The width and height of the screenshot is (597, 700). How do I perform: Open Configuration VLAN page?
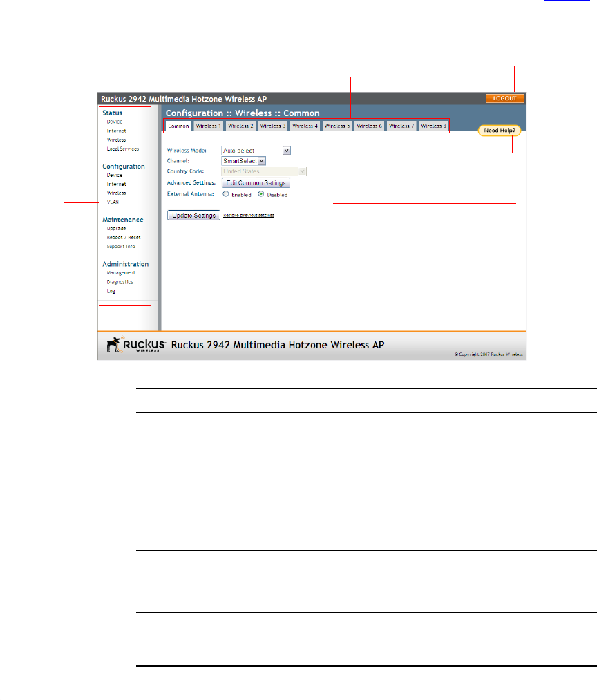[x=113, y=202]
